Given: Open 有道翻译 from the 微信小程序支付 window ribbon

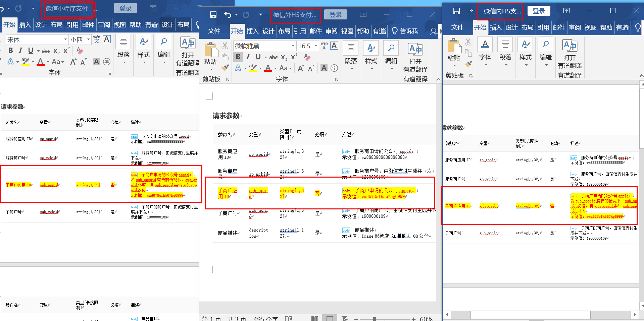Looking at the screenshot, I should tap(188, 51).
